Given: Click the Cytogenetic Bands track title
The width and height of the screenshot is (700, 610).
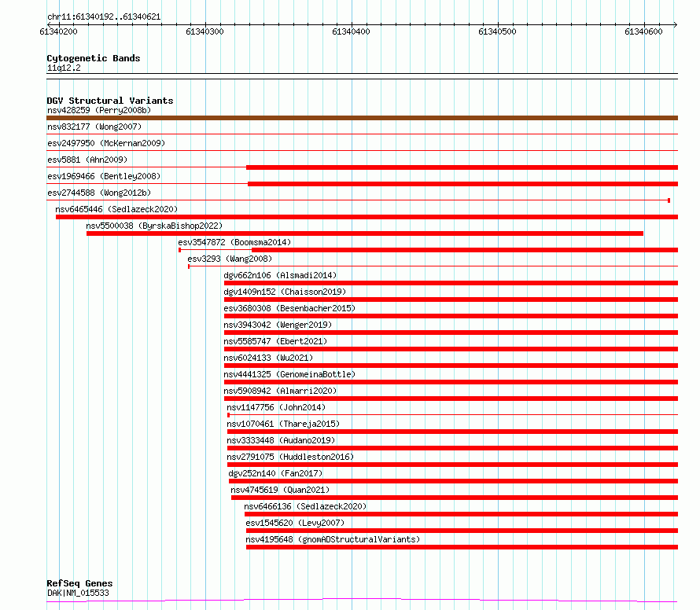Looking at the screenshot, I should (x=94, y=58).
